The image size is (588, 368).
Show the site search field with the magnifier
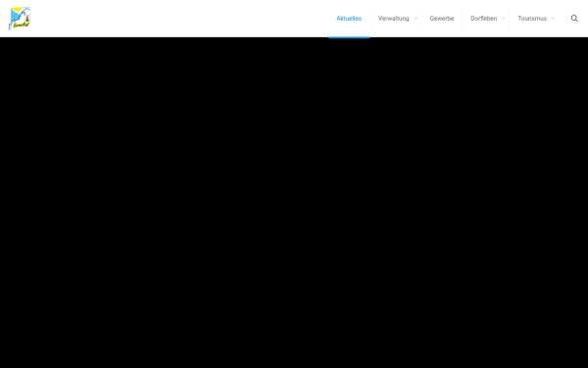pos(574,19)
